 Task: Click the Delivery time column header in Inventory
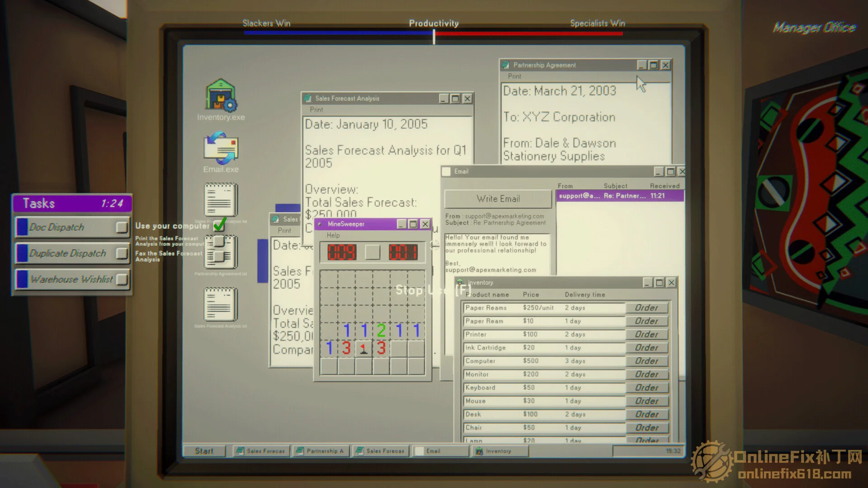pyautogui.click(x=585, y=295)
